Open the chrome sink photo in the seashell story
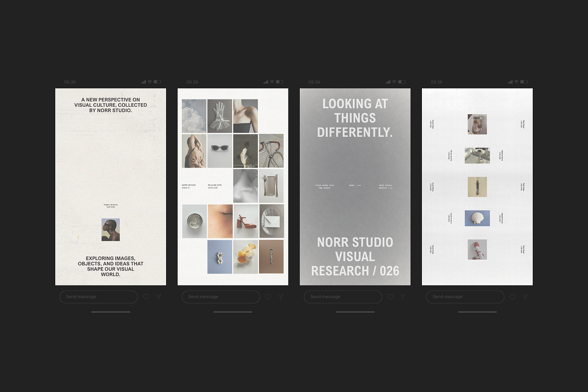Viewport: 588px width, 392px height. point(477,155)
